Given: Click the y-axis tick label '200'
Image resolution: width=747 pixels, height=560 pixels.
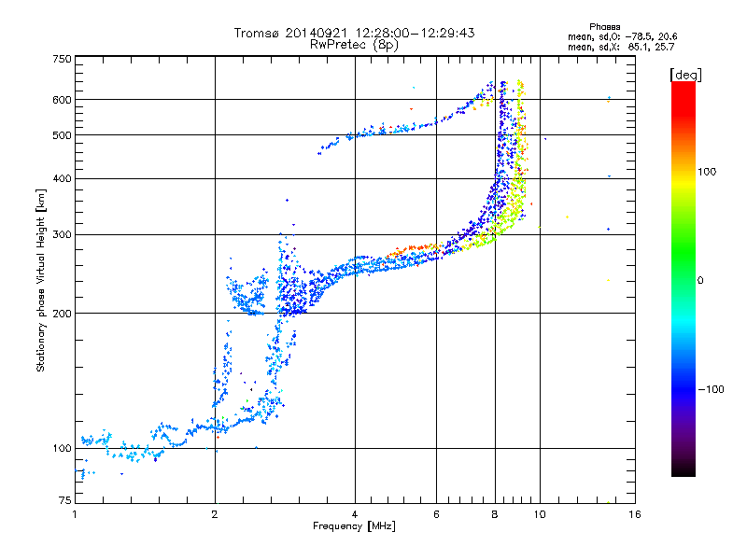Looking at the screenshot, I should 62,314.
